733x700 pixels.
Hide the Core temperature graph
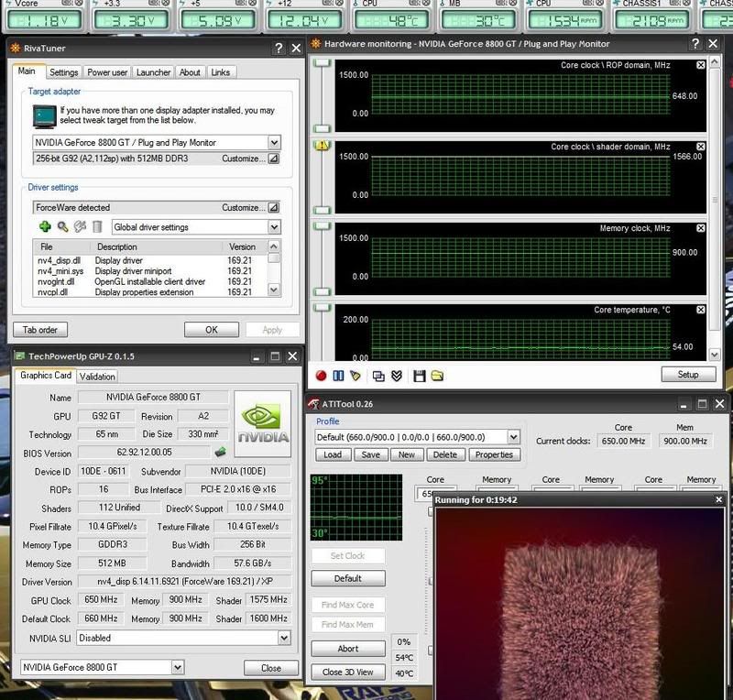coord(700,310)
